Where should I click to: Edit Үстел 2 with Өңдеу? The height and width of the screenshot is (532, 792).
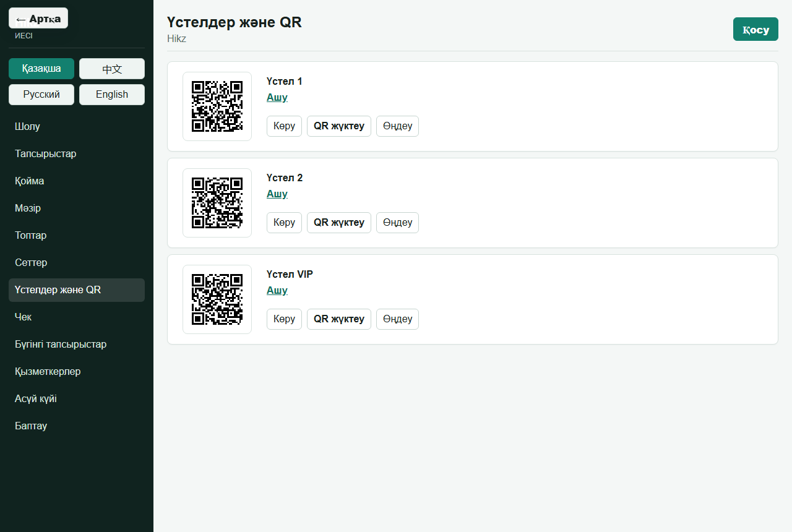click(397, 223)
